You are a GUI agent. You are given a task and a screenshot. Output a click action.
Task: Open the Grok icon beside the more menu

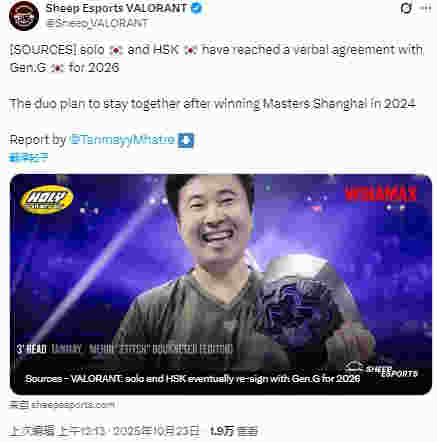pyautogui.click(x=406, y=8)
